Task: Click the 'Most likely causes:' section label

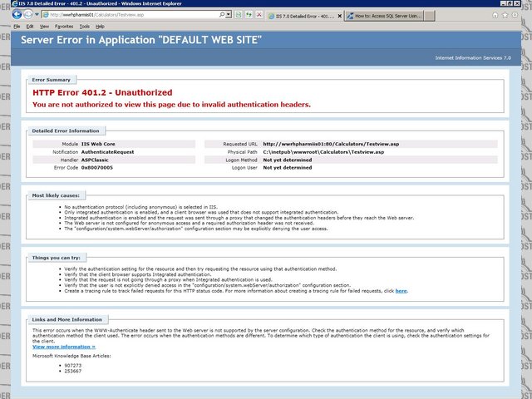Action: point(56,195)
